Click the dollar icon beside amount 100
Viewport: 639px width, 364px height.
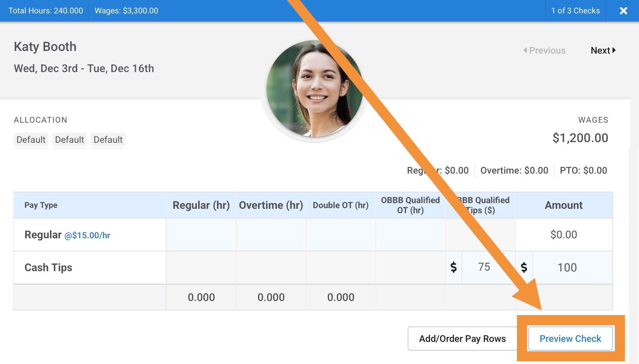pos(524,267)
